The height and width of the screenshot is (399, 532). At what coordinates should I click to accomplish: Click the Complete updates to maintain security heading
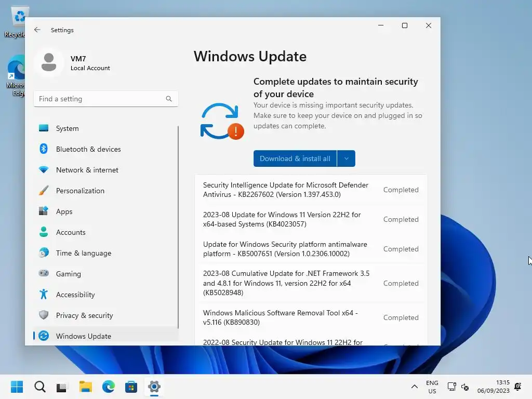tap(336, 87)
